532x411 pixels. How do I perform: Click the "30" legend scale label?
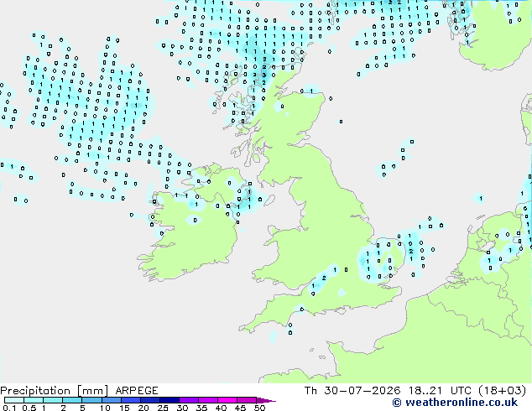[x=182, y=408]
